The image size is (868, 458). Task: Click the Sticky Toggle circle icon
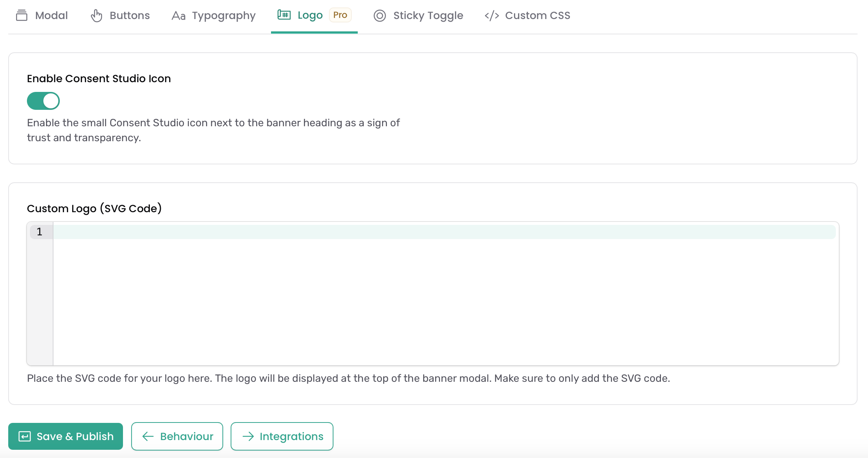(380, 16)
